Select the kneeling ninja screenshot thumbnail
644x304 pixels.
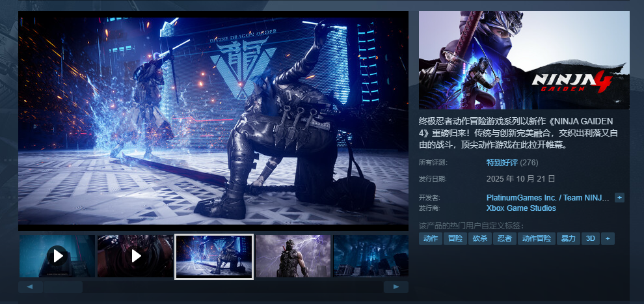tap(214, 256)
